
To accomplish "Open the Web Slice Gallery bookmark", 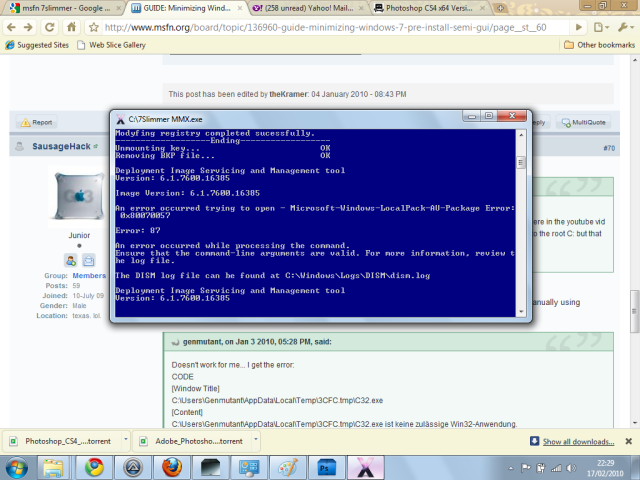I will (111, 45).
